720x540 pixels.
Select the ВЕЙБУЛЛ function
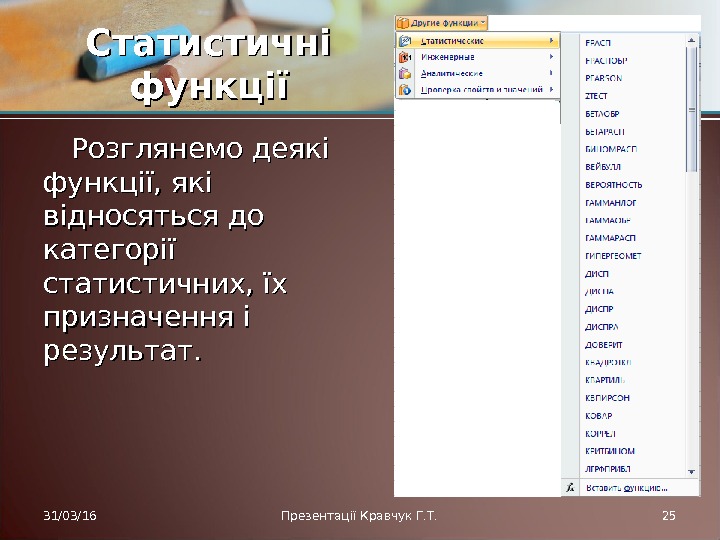pyautogui.click(x=603, y=167)
